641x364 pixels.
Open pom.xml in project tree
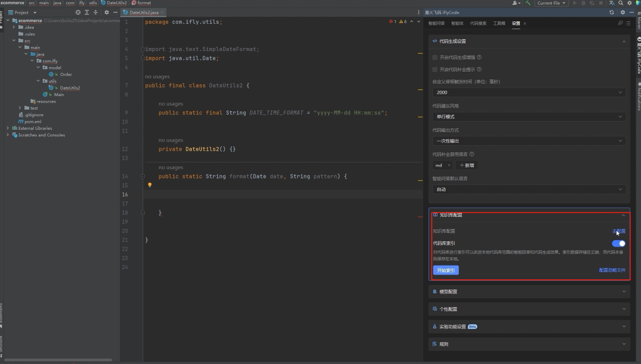tap(32, 122)
